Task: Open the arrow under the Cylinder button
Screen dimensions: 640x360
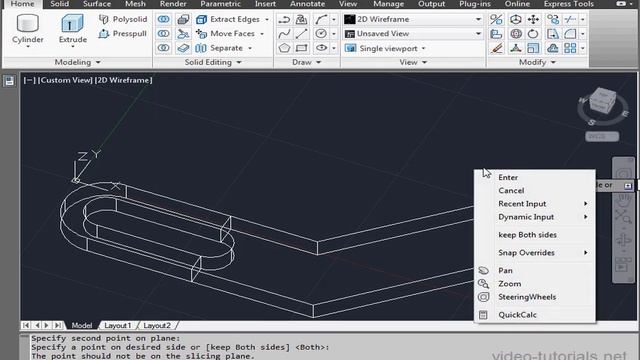Action: point(28,47)
